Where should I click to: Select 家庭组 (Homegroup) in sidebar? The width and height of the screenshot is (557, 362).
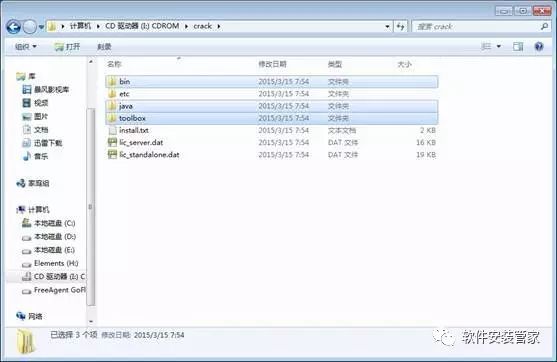pos(33,183)
